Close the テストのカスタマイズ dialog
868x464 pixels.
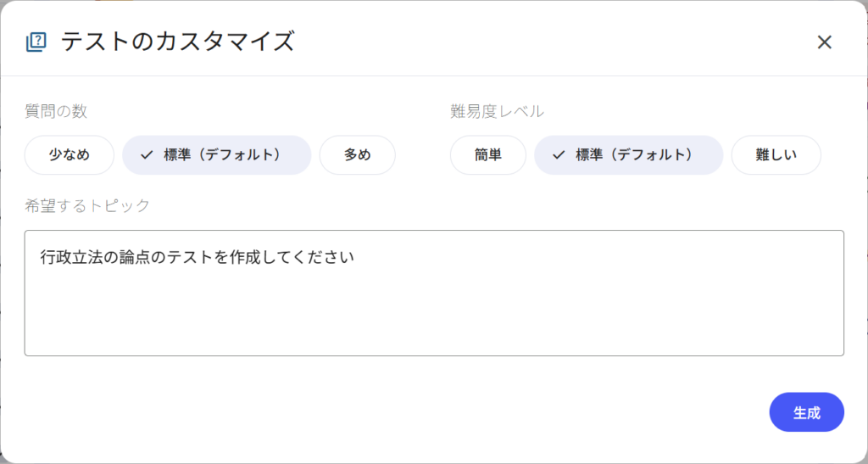824,42
